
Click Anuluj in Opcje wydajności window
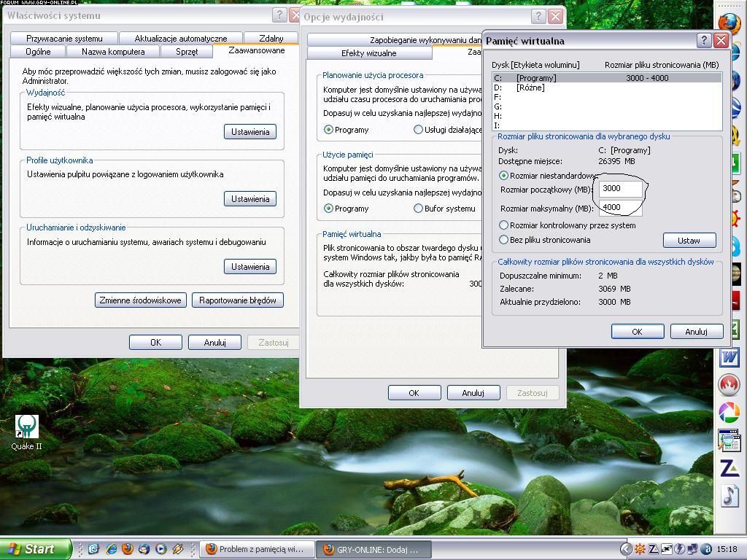(x=473, y=393)
